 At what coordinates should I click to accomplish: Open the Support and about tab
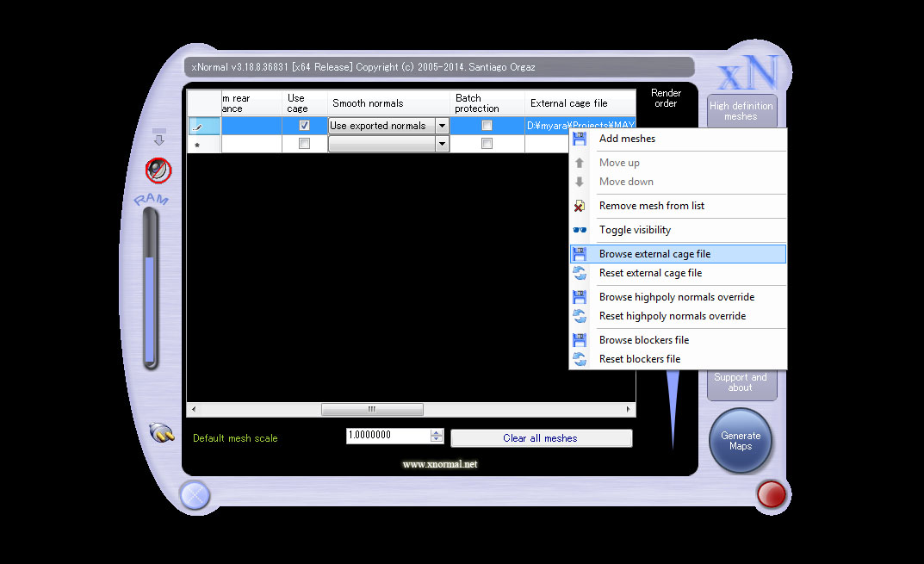741,384
